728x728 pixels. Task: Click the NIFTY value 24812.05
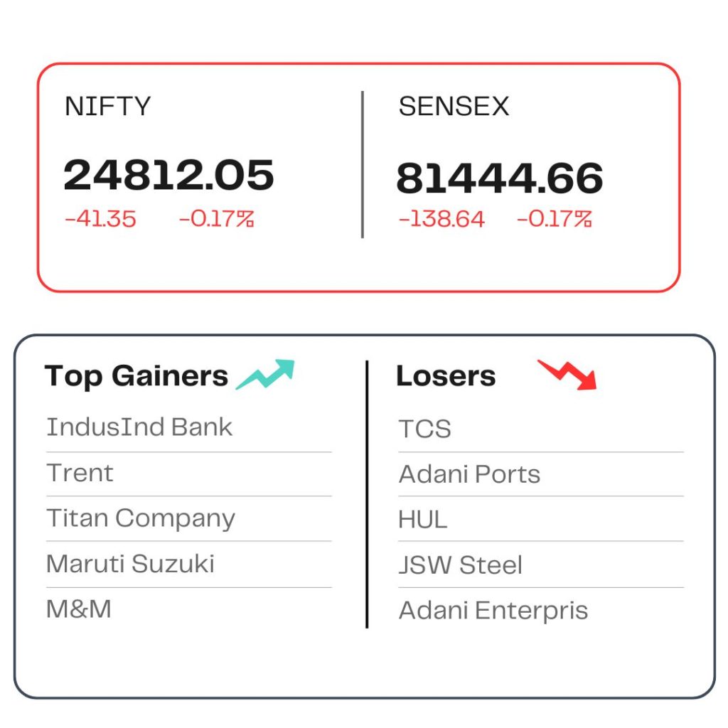click(168, 175)
